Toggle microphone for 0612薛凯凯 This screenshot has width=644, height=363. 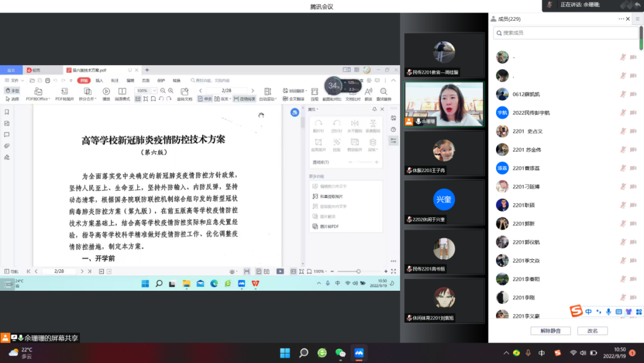coord(623,94)
